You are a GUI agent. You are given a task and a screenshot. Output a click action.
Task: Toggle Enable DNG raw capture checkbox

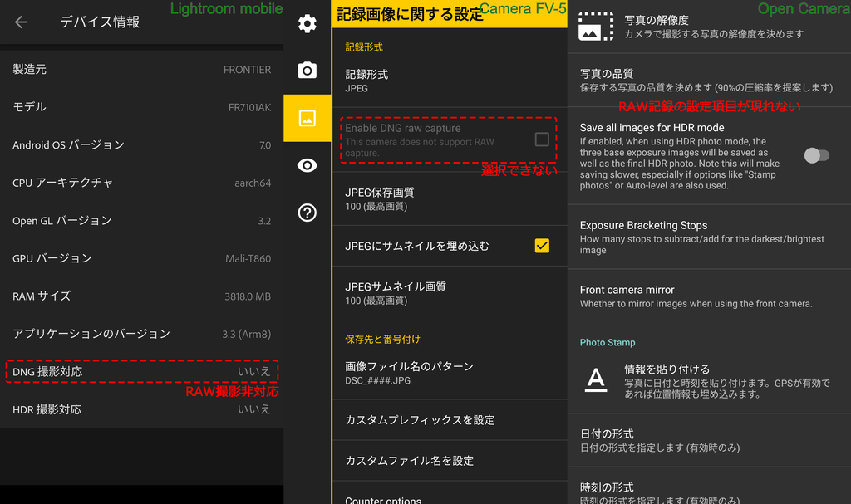pos(542,139)
